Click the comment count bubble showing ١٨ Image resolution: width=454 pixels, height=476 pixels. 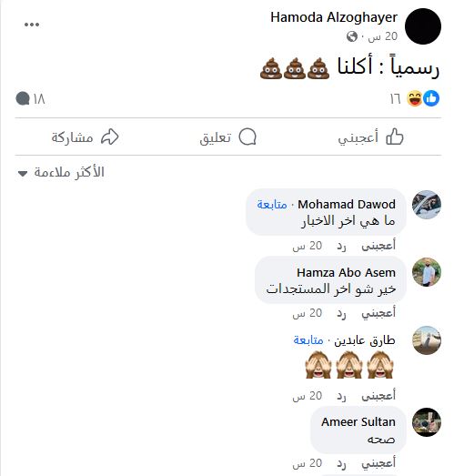point(30,98)
